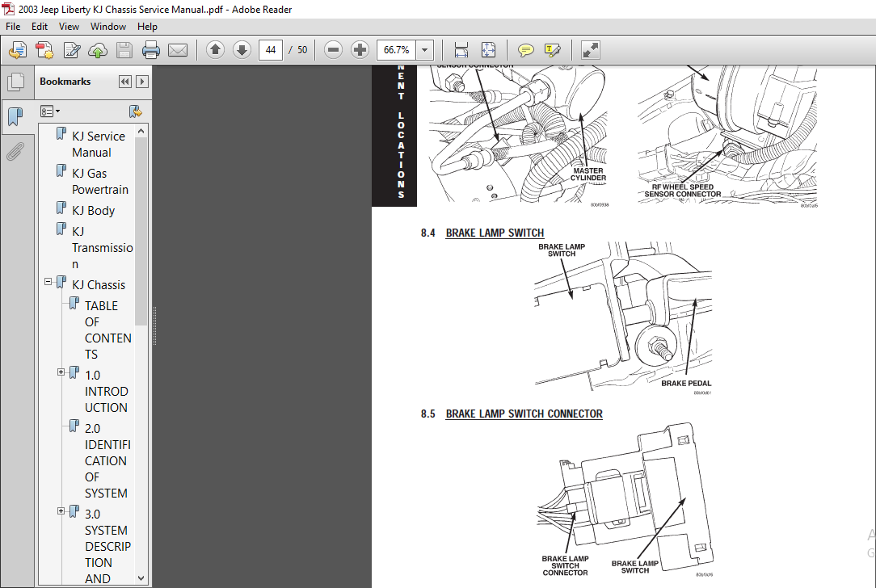Open the Window menu

107,26
